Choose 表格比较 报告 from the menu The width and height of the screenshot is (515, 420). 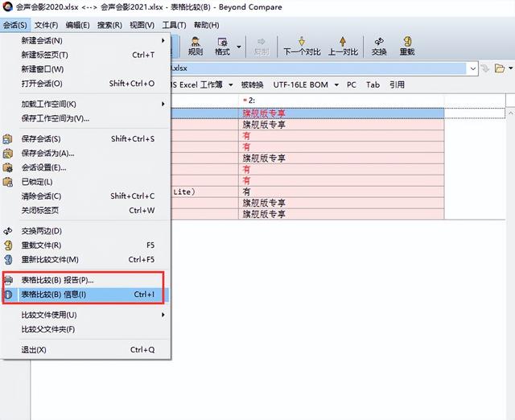coord(56,280)
